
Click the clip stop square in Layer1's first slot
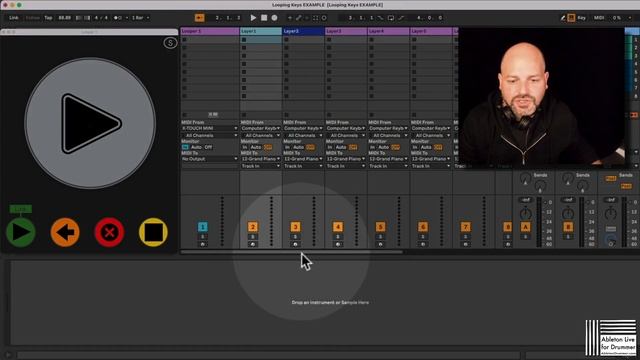(244, 40)
